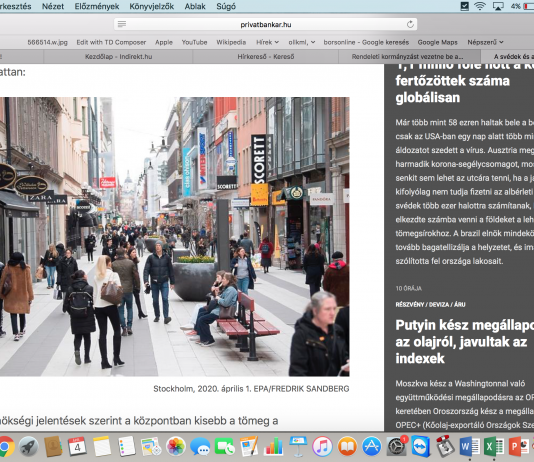Expand the Hírek bookmark folder

click(x=267, y=42)
